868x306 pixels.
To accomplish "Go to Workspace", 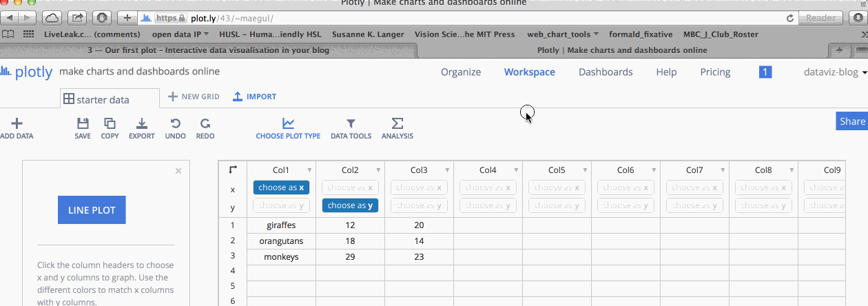I will click(x=530, y=72).
